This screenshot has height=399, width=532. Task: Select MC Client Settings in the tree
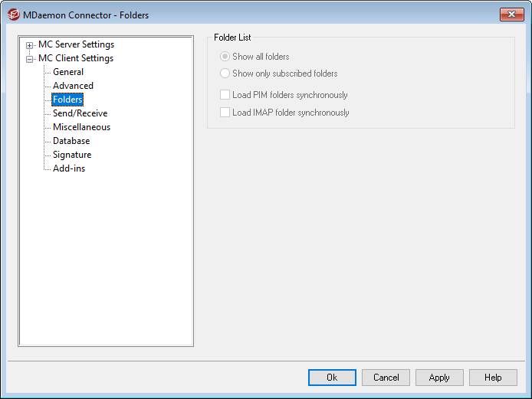75,58
